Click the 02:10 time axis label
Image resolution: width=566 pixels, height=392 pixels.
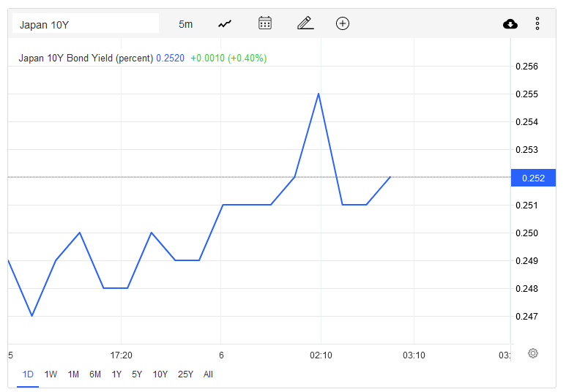[321, 355]
